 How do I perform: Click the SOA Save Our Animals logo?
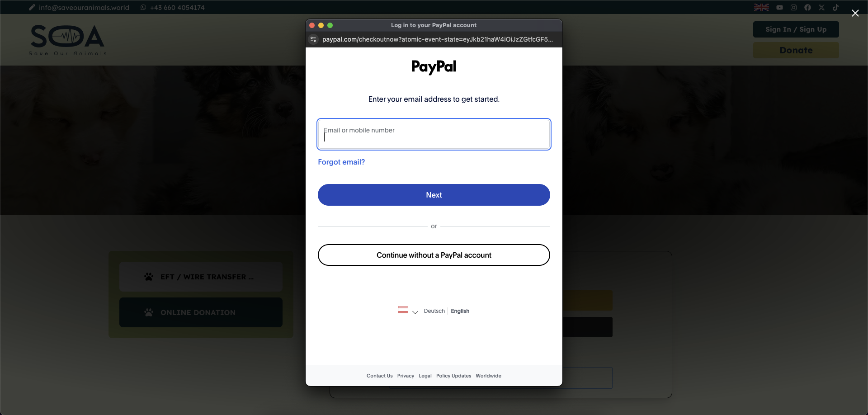67,40
